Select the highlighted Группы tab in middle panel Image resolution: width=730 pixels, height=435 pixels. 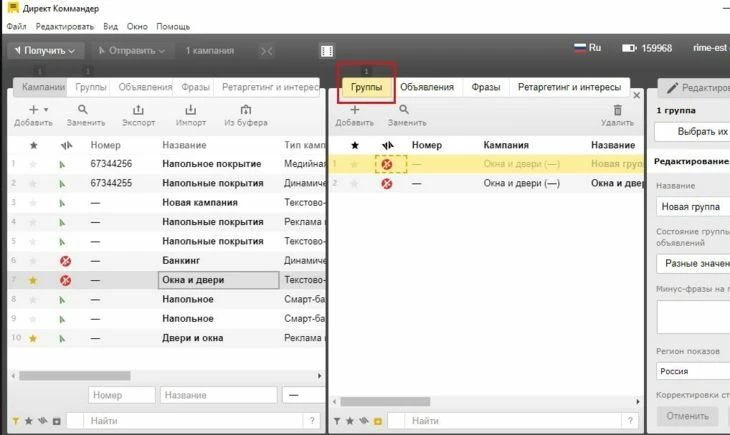pyautogui.click(x=366, y=87)
